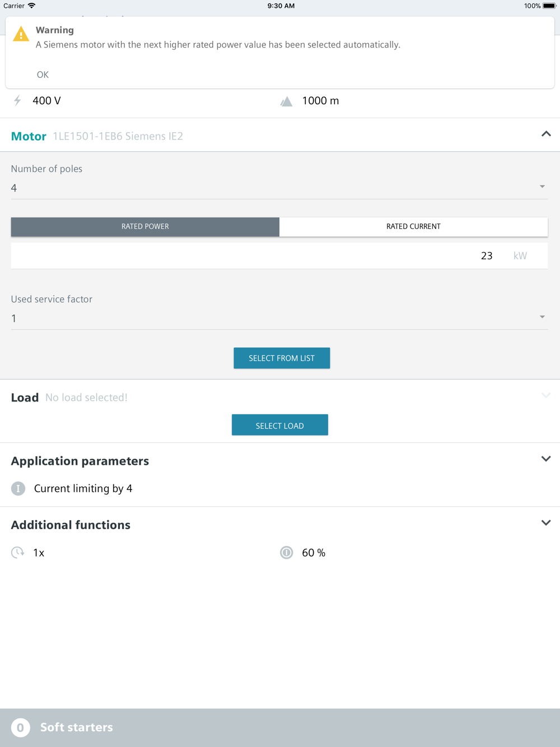Switch to the Rated Power tab
Viewport: 560px width, 747px height.
pyautogui.click(x=145, y=227)
